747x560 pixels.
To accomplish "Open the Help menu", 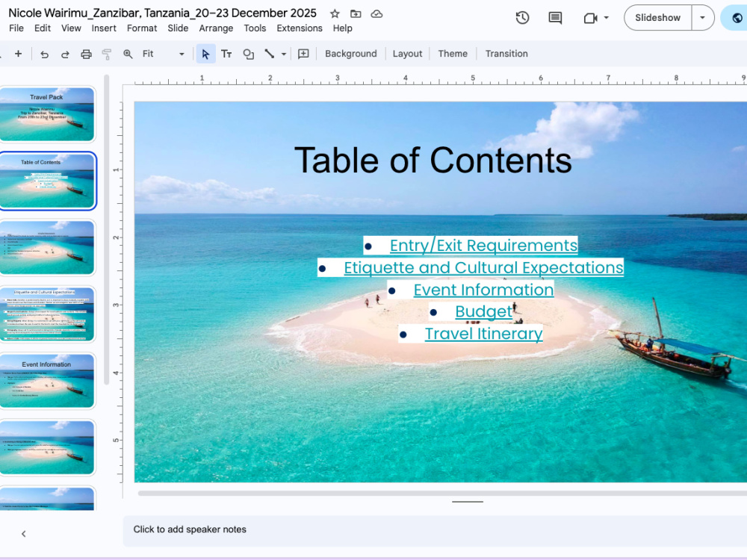I will click(343, 28).
